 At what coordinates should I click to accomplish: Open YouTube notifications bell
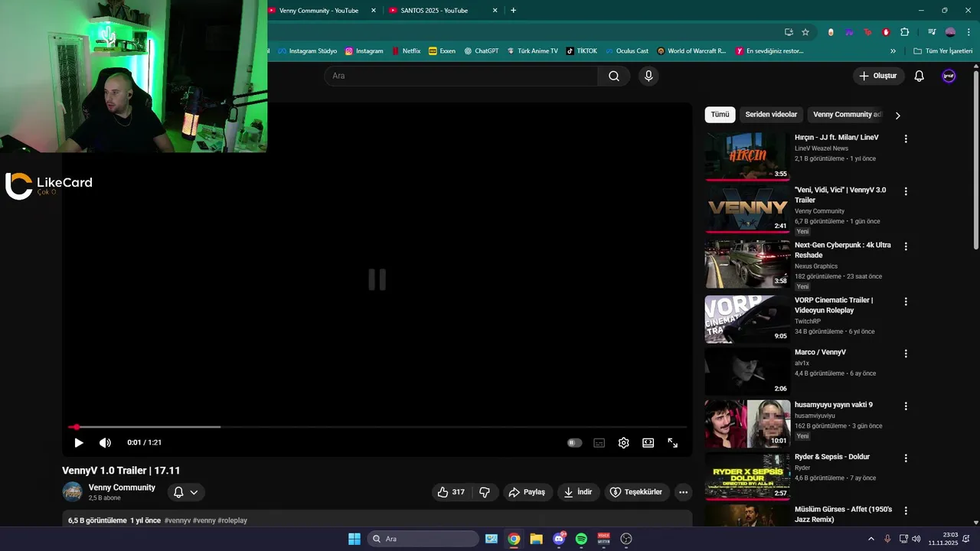(x=920, y=76)
